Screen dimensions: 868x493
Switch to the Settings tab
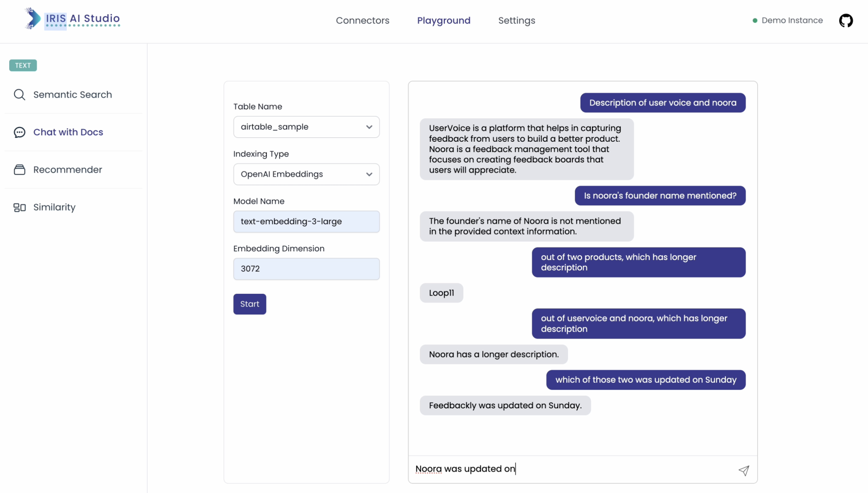pos(516,21)
